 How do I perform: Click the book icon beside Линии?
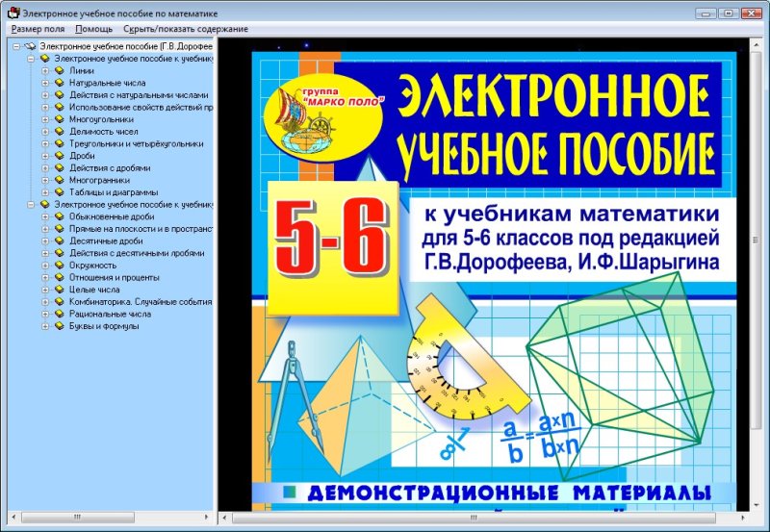pos(60,70)
